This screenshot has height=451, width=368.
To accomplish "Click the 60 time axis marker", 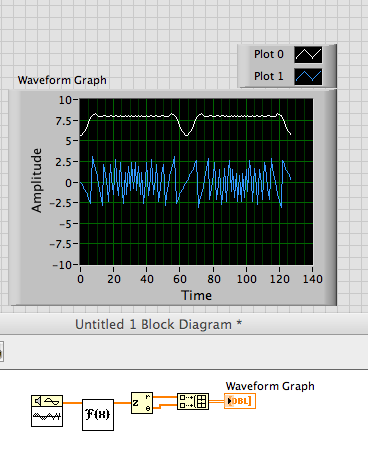I will click(x=180, y=279).
